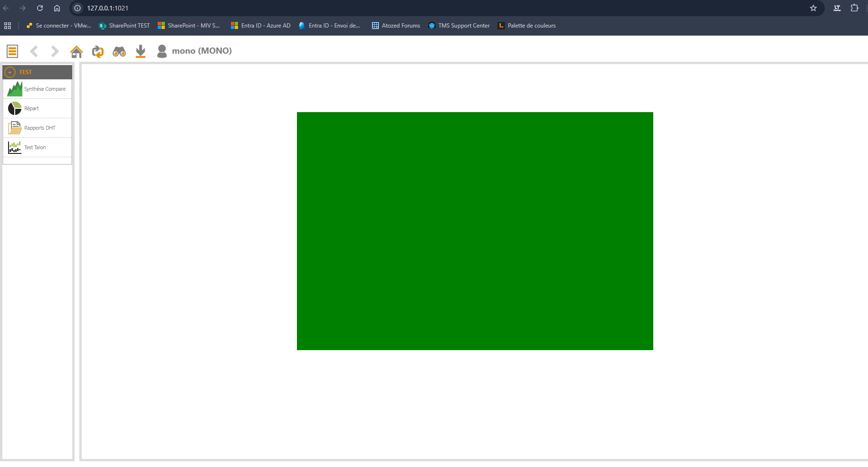Open the Palette de couleurs bookmark
The height and width of the screenshot is (467, 868).
click(527, 26)
